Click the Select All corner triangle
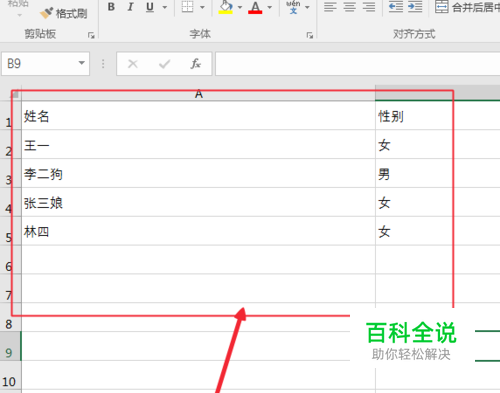This screenshot has height=393, width=500. 15,95
